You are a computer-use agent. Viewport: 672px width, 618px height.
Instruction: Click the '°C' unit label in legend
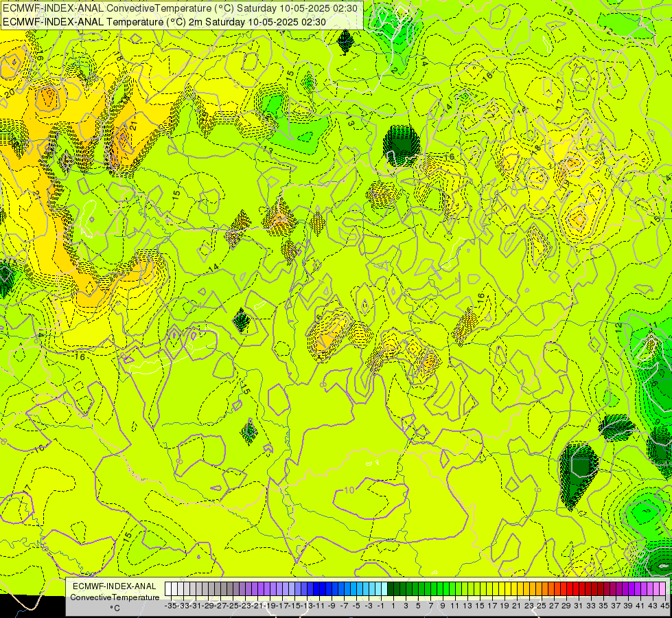click(115, 608)
